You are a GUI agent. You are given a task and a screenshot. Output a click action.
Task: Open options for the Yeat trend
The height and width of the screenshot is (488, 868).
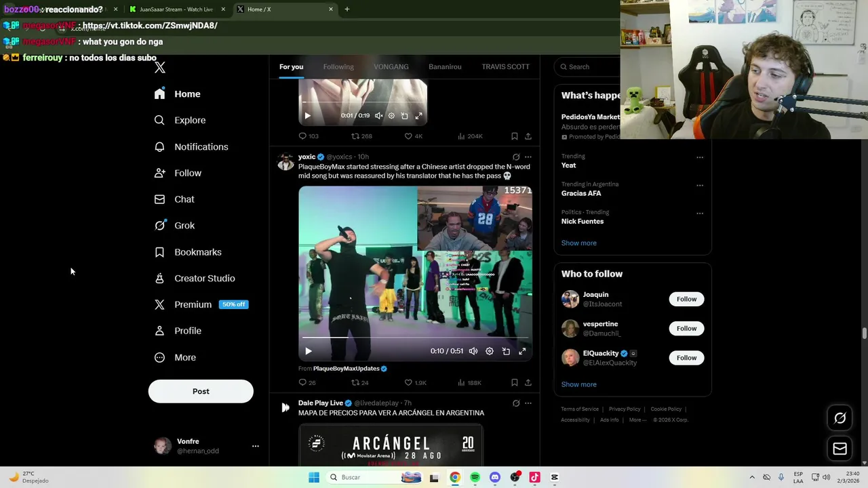click(x=700, y=157)
